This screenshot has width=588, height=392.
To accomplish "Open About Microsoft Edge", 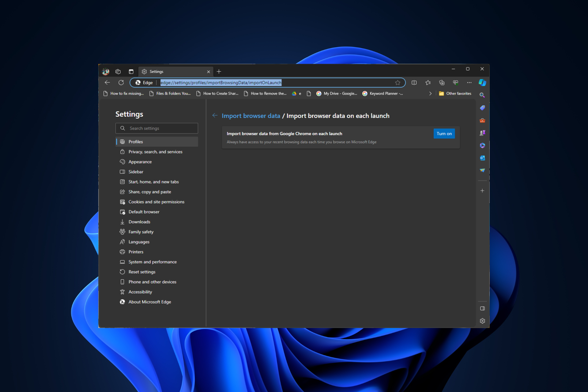I will [x=157, y=302].
